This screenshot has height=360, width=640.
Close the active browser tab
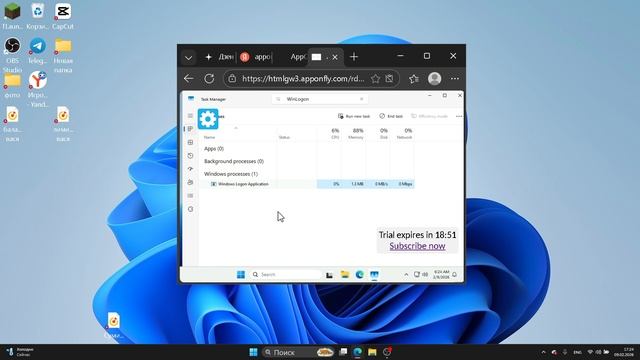tap(335, 57)
